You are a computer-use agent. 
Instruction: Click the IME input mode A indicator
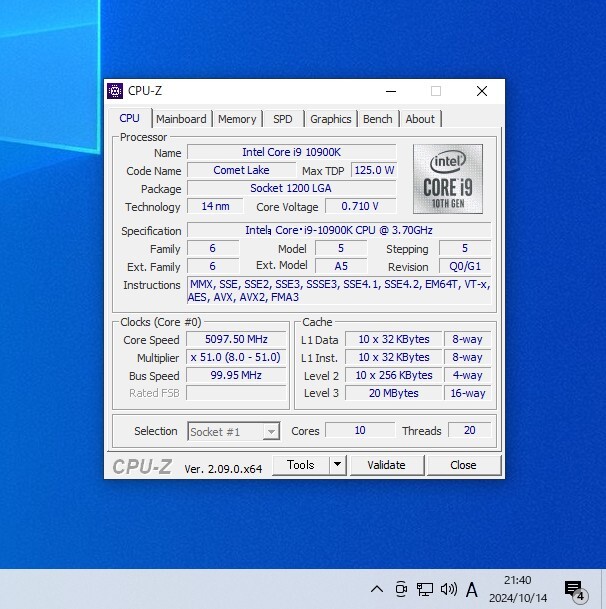click(x=472, y=590)
